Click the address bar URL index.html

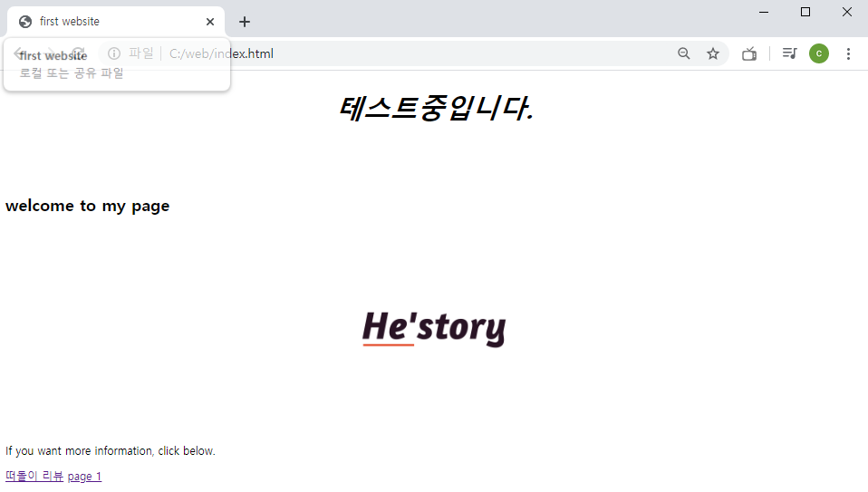221,53
